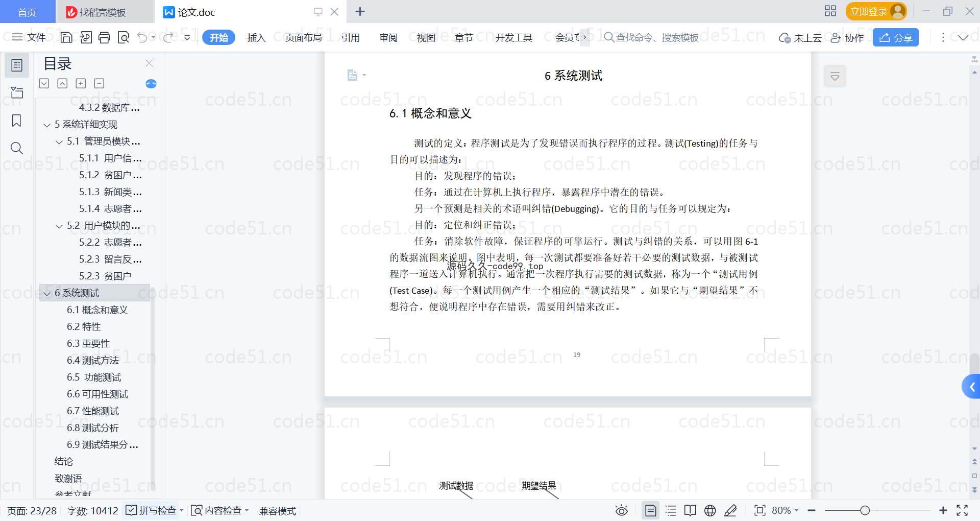The image size is (980, 521).
Task: Open the more options vertical dots
Action: (943, 37)
